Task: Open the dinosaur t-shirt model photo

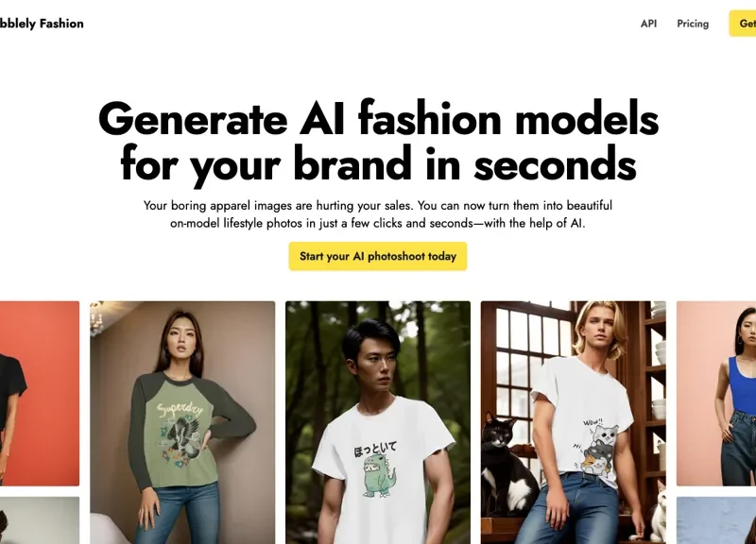Action: (377, 422)
